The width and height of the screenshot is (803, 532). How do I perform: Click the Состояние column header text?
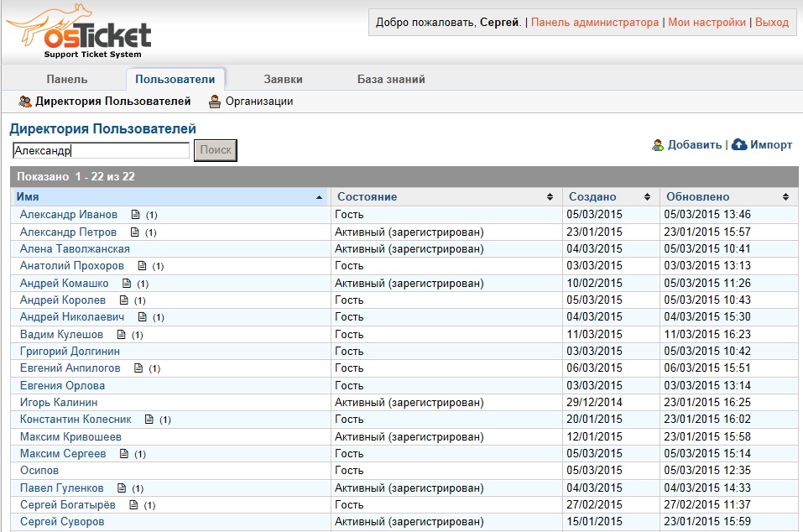(x=368, y=197)
